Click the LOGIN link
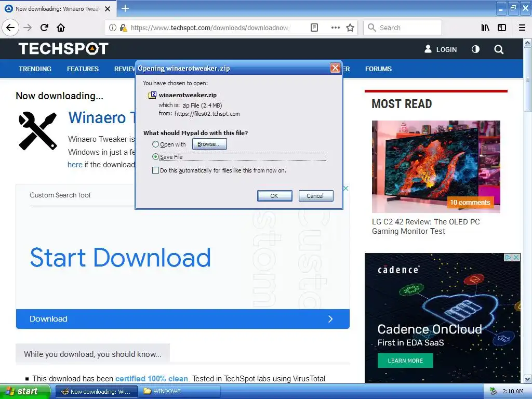Image resolution: width=532 pixels, height=399 pixels. [446, 49]
